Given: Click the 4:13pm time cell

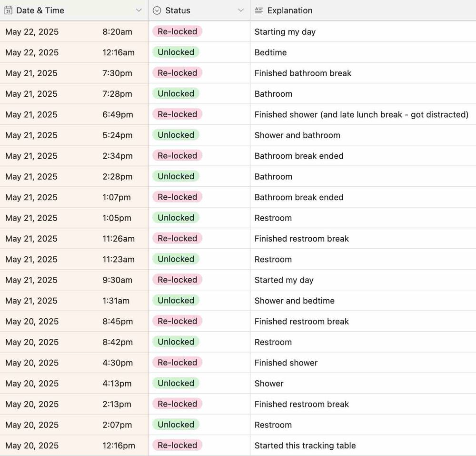Looking at the screenshot, I should point(118,384).
